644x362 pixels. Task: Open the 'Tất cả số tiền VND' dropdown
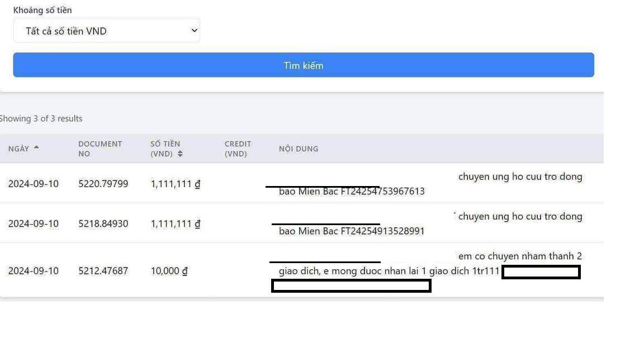pyautogui.click(x=106, y=31)
